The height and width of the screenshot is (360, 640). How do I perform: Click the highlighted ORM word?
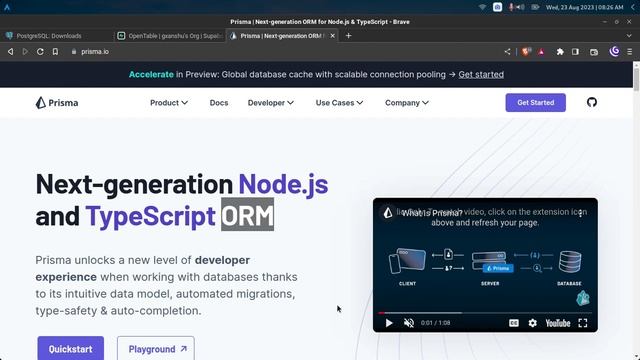tap(247, 215)
